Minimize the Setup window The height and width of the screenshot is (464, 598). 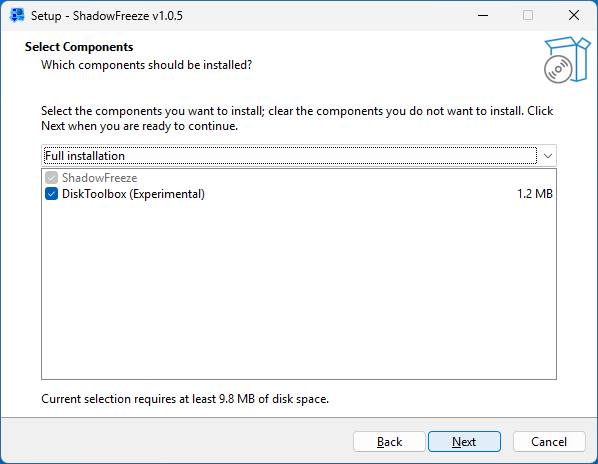click(x=483, y=16)
